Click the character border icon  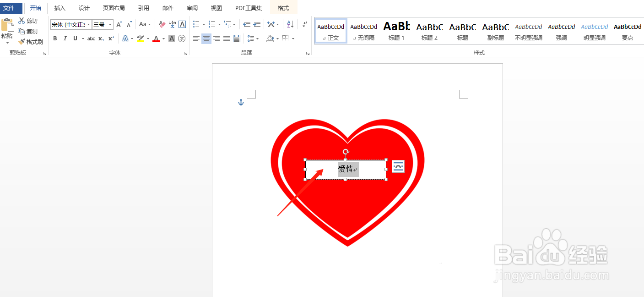coord(182,24)
